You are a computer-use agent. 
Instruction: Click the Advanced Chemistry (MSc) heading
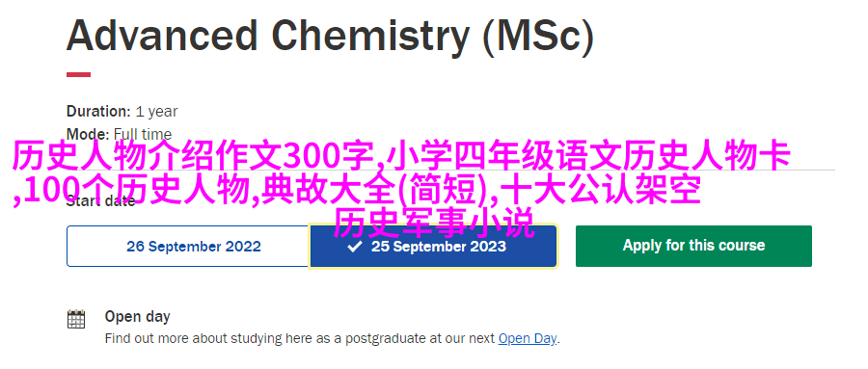(x=330, y=36)
